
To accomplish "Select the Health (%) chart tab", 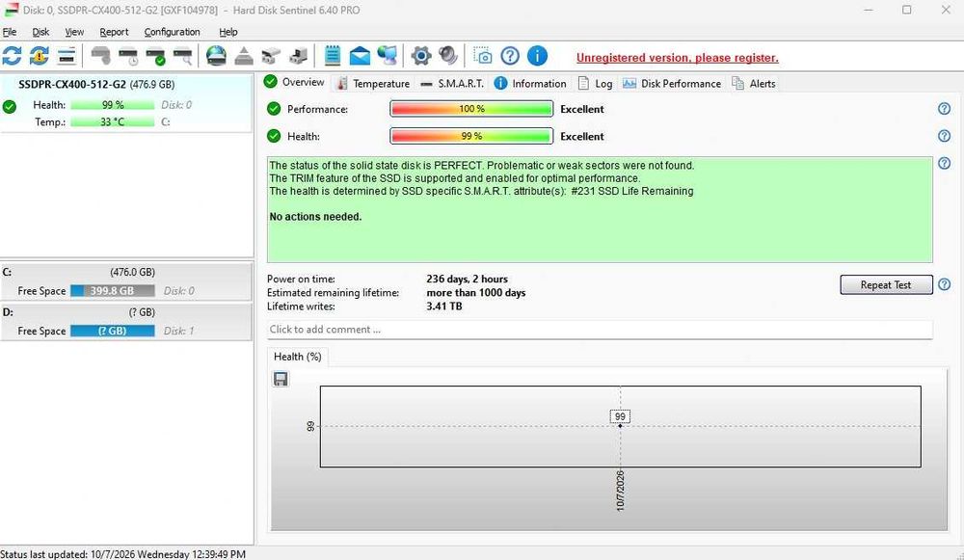I will [x=298, y=357].
